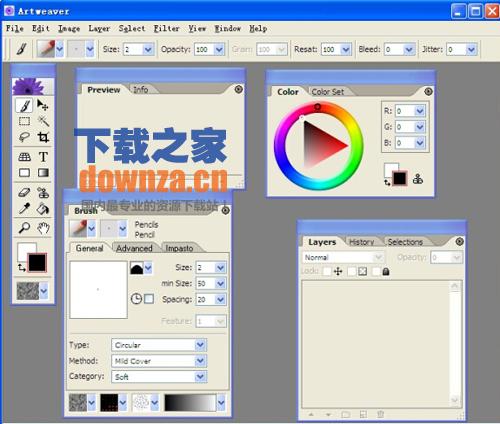Click clone color stamp icon in Color panel
This screenshot has height=424, width=500.
[418, 179]
